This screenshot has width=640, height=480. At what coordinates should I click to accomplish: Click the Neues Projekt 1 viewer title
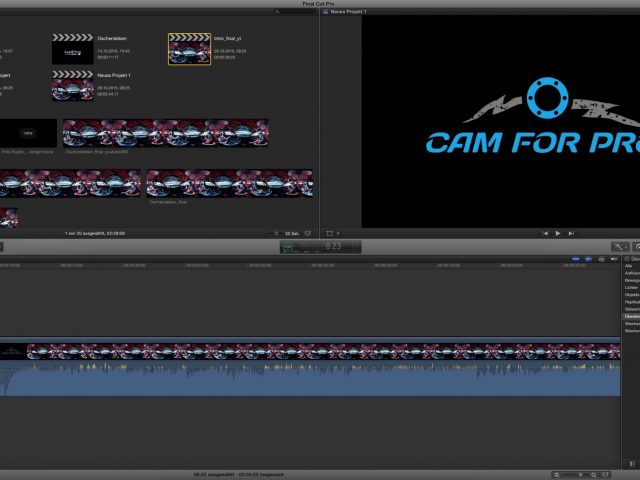(348, 12)
